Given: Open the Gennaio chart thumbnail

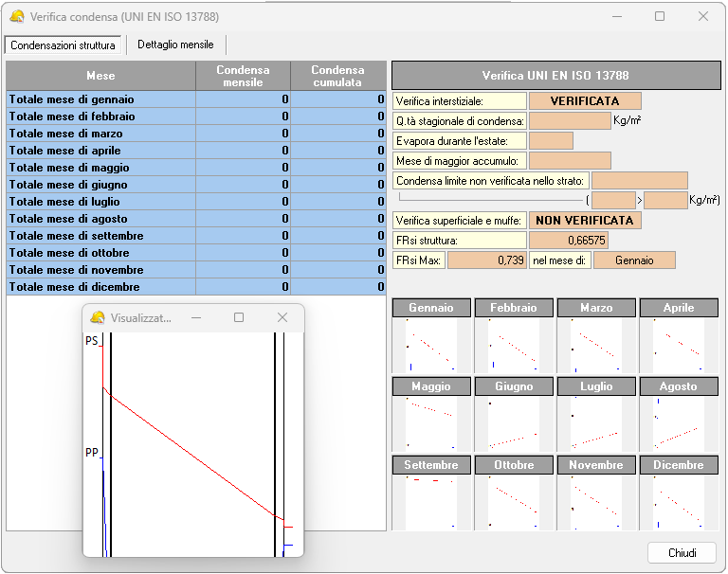Looking at the screenshot, I should point(431,345).
